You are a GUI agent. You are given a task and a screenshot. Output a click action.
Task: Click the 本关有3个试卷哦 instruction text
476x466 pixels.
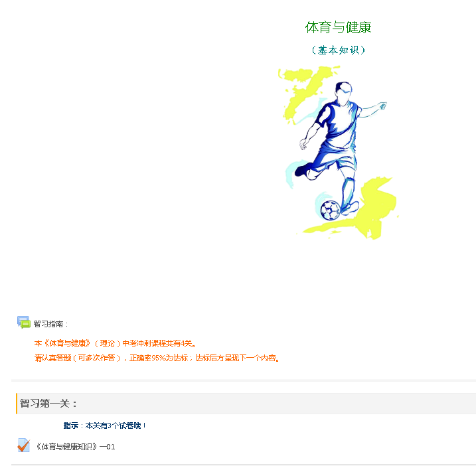coord(116,426)
